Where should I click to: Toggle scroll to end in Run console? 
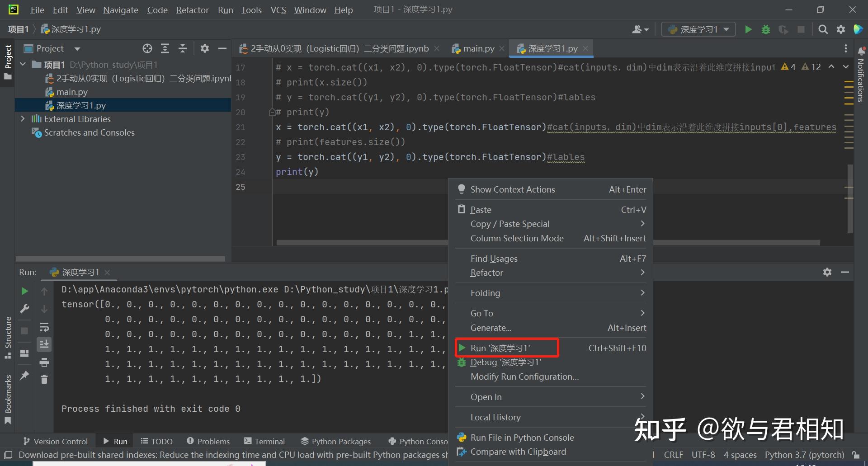(x=44, y=344)
